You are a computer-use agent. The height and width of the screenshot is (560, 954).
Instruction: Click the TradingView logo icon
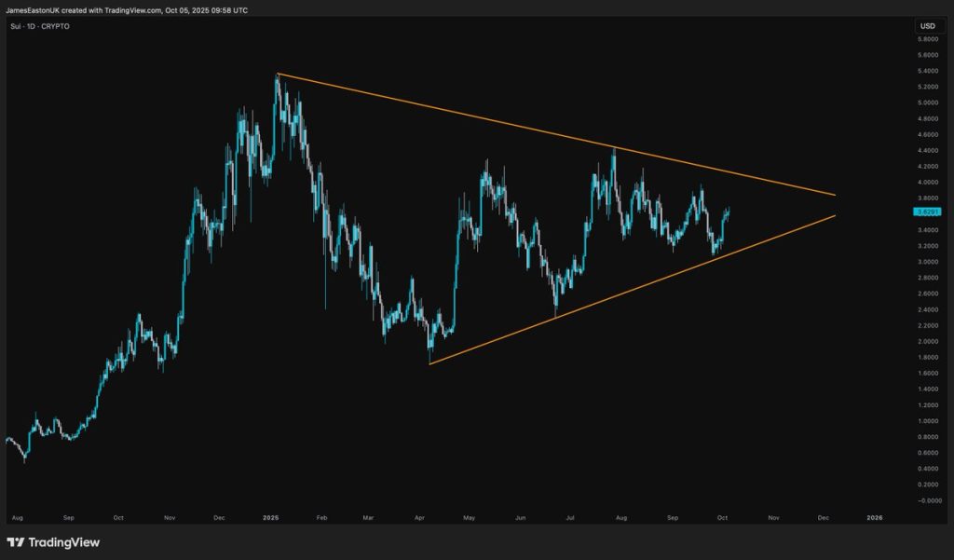tap(15, 542)
